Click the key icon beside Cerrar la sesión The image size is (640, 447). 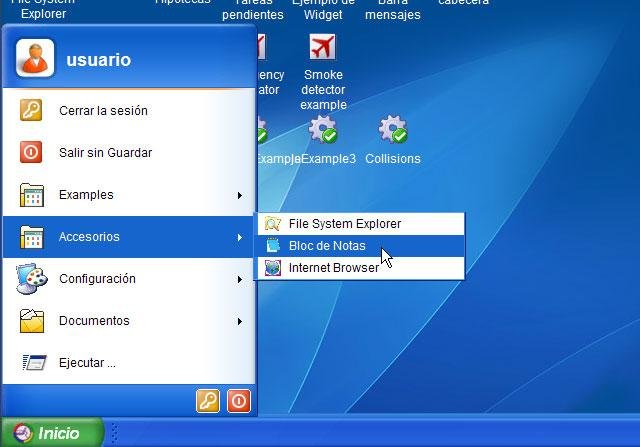[x=31, y=110]
